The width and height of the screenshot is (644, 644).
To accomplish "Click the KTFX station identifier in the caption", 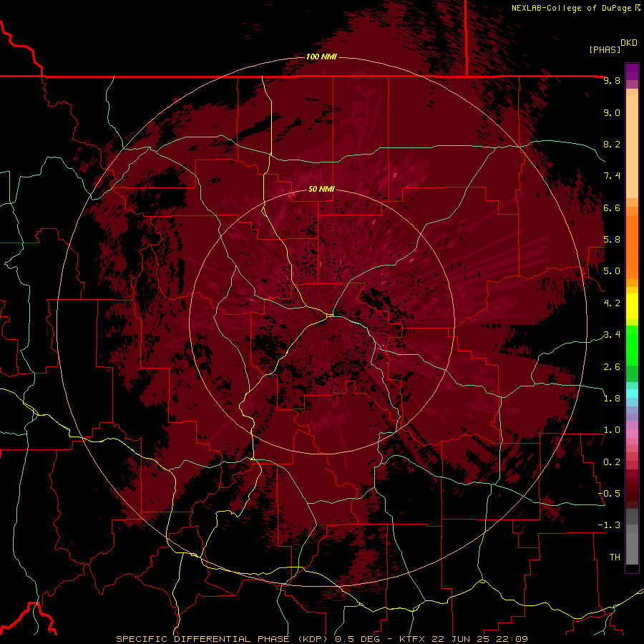I will tap(413, 639).
